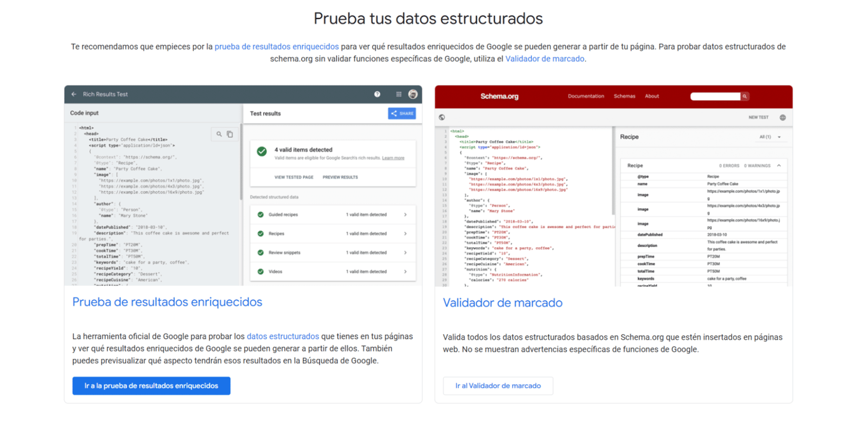Screen dimensions: 868x423
Task: Click the globe icon beside NEW TEST
Action: point(782,117)
